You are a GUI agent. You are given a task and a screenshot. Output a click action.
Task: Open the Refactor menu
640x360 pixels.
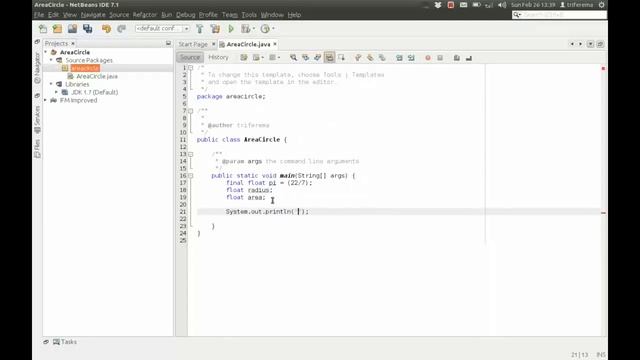pos(144,15)
